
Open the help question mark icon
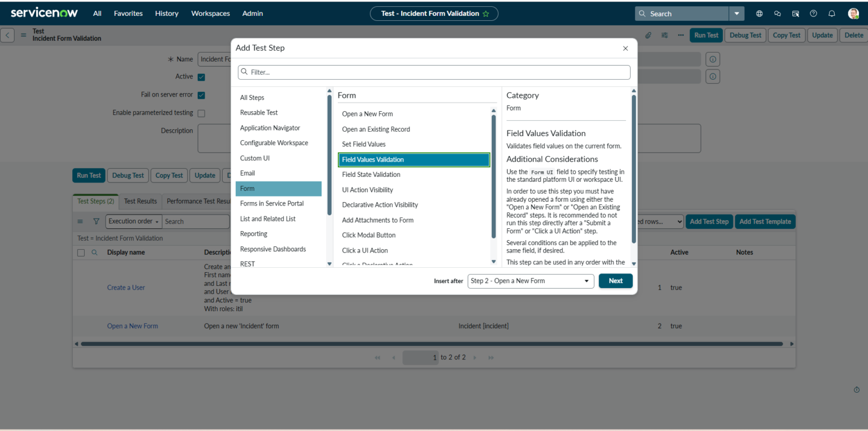[x=813, y=14]
